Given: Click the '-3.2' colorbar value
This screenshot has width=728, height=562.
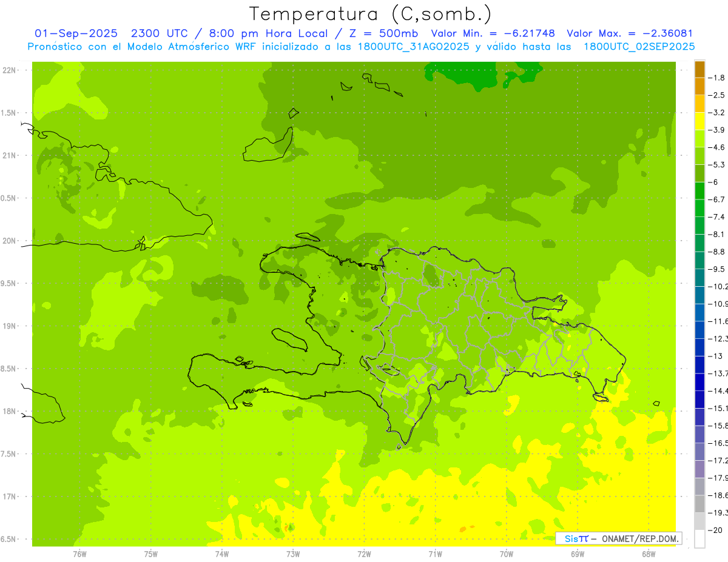Looking at the screenshot, I should [717, 113].
